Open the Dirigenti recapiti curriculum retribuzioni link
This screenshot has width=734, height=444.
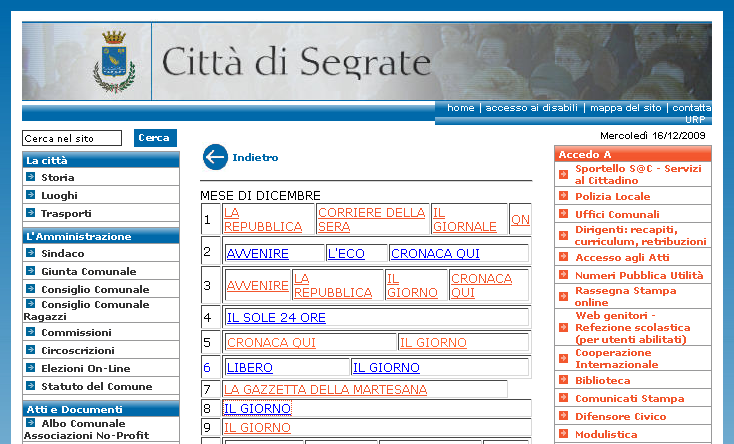(x=640, y=236)
